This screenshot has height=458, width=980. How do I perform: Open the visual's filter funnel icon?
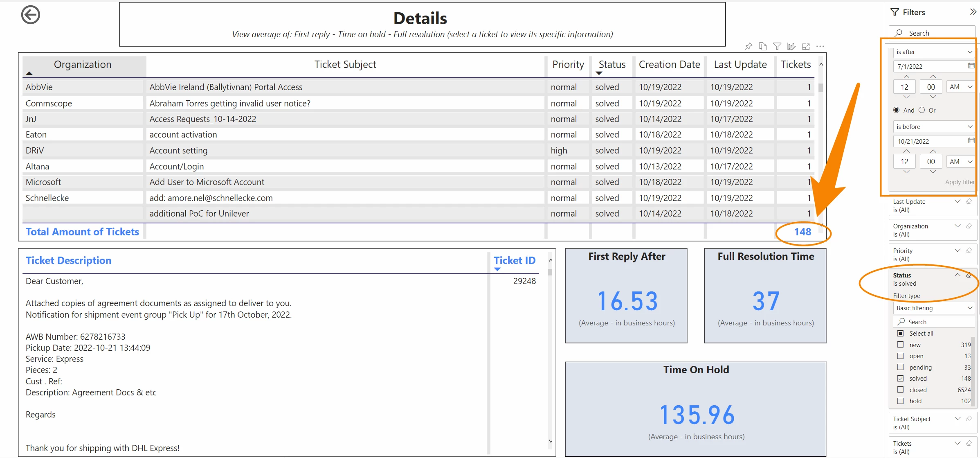[777, 47]
